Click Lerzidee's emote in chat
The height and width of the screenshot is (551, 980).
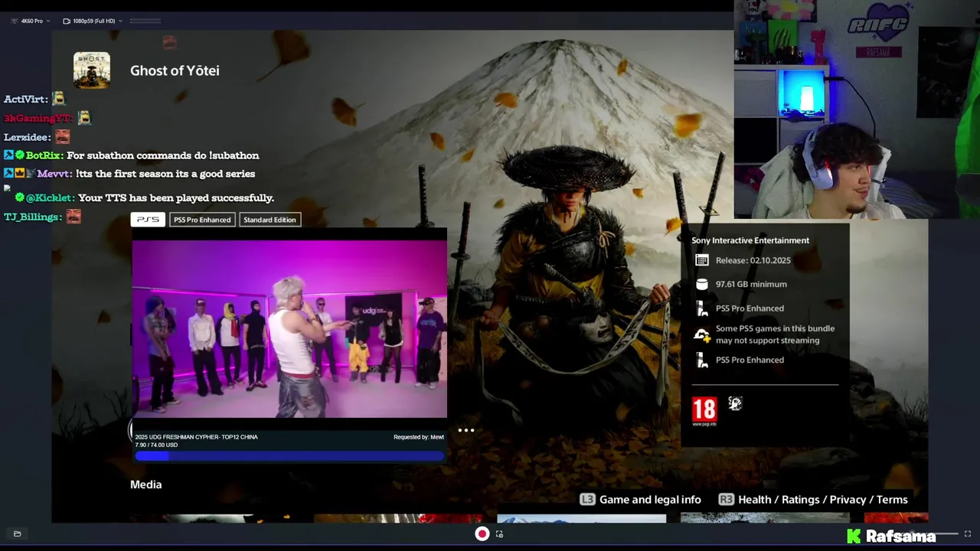63,137
